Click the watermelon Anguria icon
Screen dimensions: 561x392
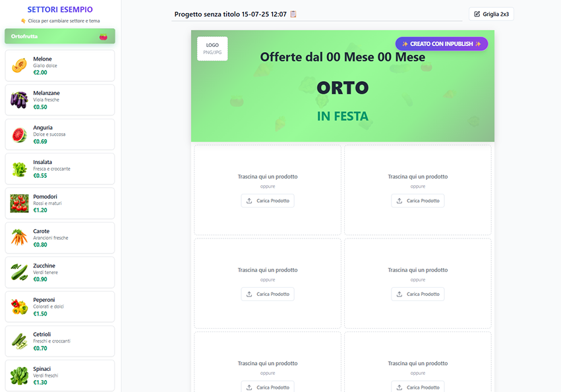click(19, 134)
